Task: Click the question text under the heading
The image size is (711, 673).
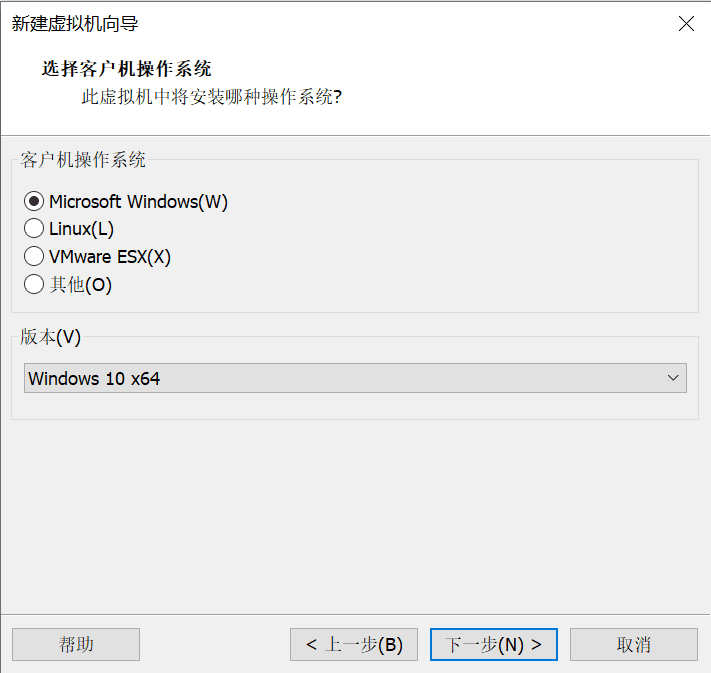Action: pos(211,98)
